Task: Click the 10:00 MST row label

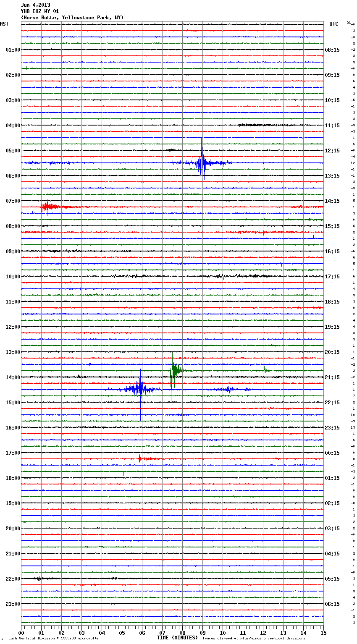Action: point(13,277)
